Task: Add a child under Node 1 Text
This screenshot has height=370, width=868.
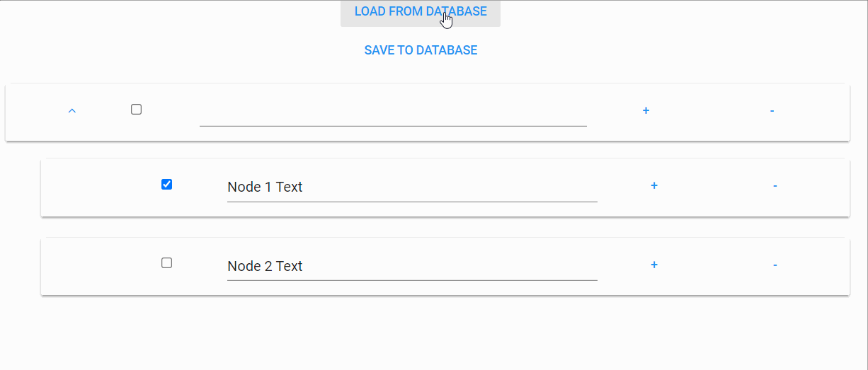Action: (654, 186)
